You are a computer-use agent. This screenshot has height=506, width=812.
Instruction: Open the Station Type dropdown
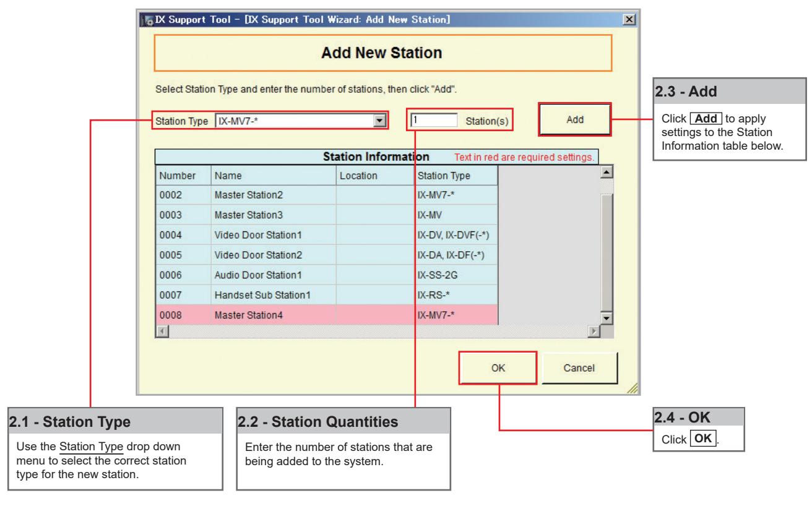[380, 121]
